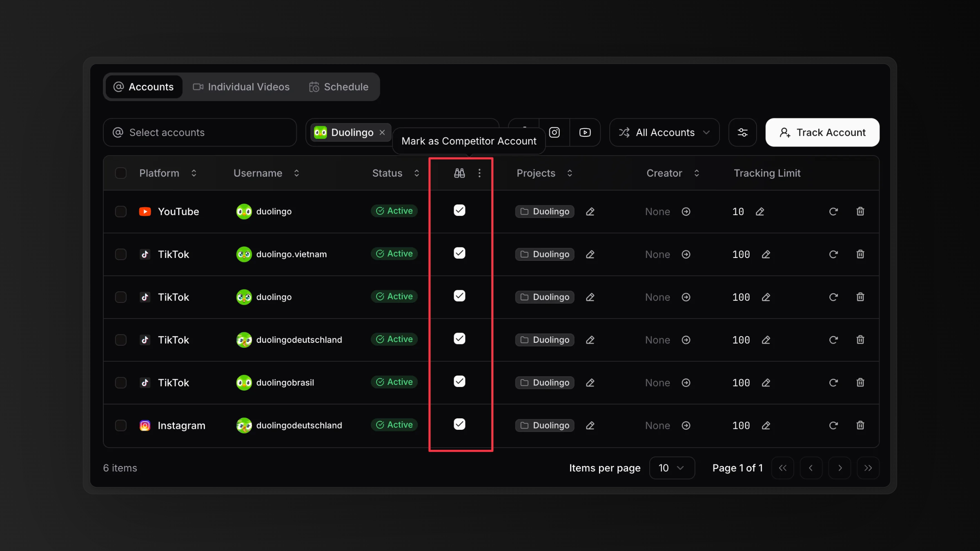Click the duolingo.vietnam username

click(x=292, y=254)
